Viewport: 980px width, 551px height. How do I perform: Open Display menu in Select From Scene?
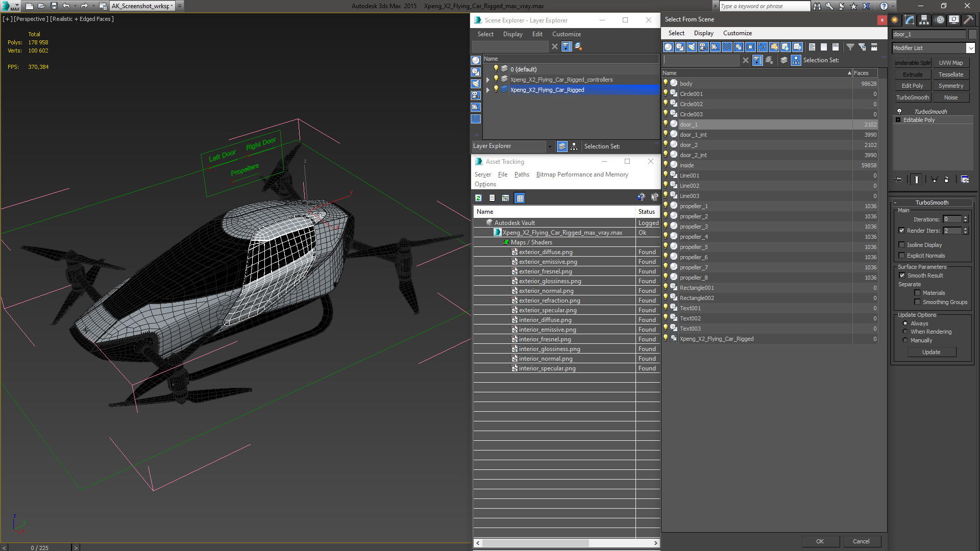(x=703, y=33)
